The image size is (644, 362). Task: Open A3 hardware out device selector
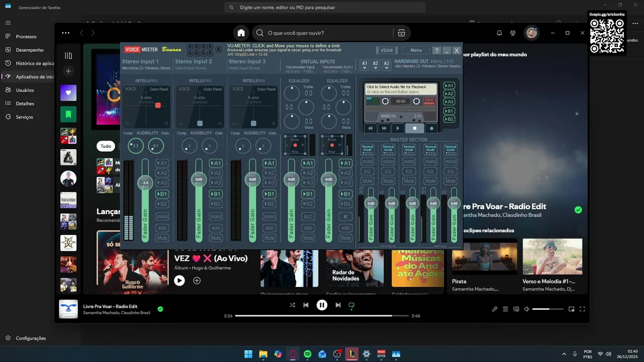pos(386,65)
